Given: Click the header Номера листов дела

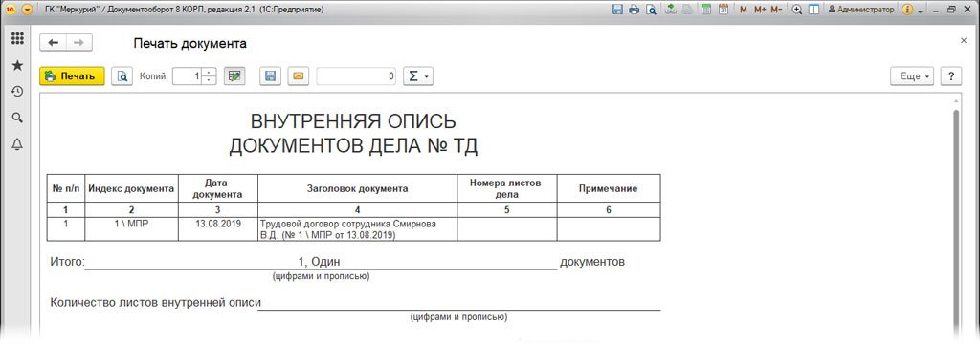Looking at the screenshot, I should click(507, 188).
